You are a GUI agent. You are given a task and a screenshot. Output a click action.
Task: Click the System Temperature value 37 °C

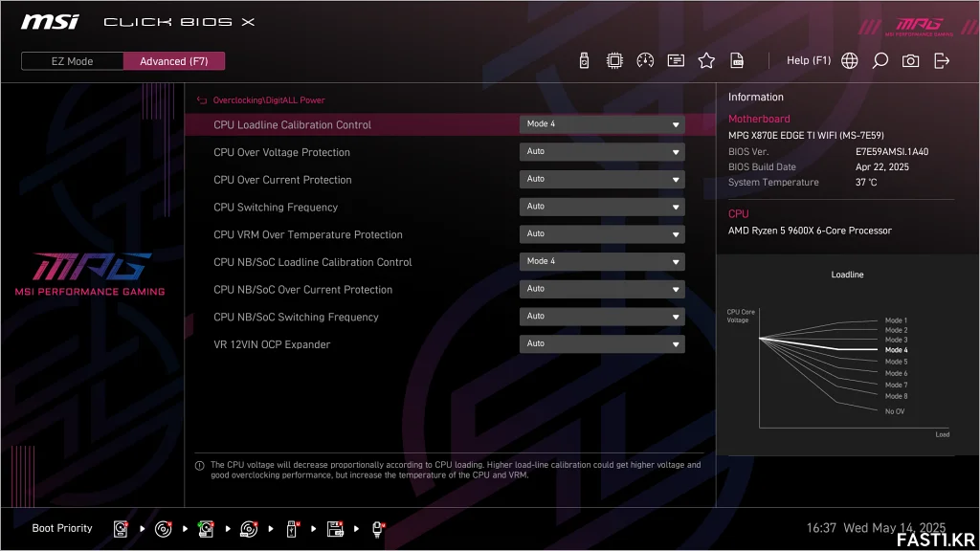pyautogui.click(x=865, y=183)
